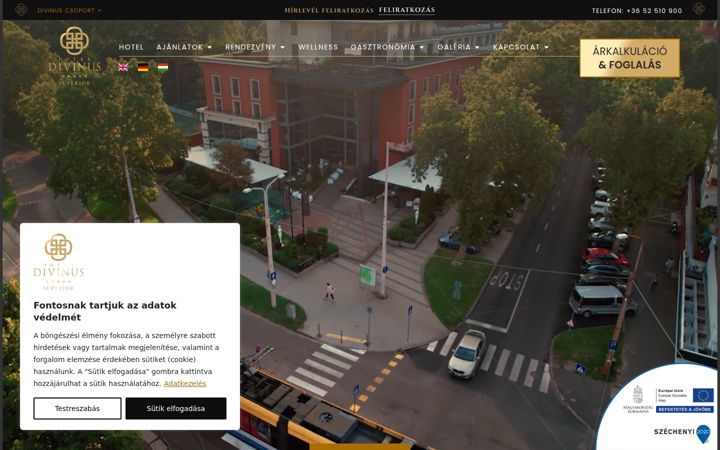The width and height of the screenshot is (720, 450).
Task: Click the Hírlevél feliratkozás text
Action: point(329,10)
